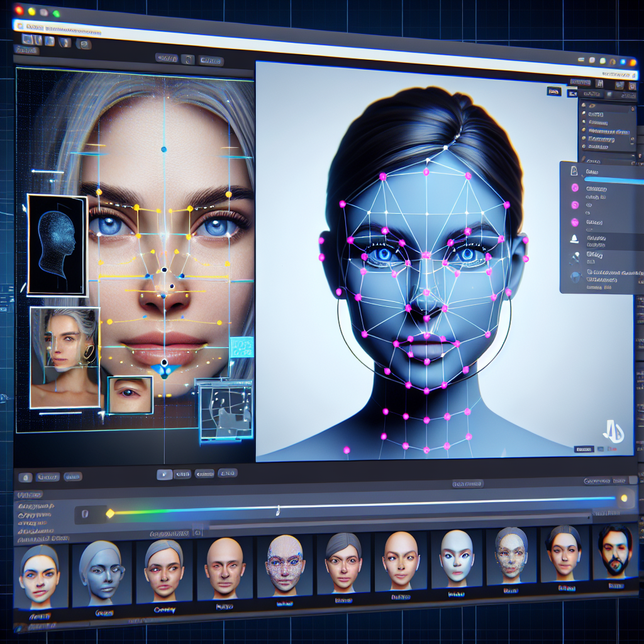Screen dimensions: 644x644
Task: Select the eye close-up reference thumbnail
Action: click(130, 395)
